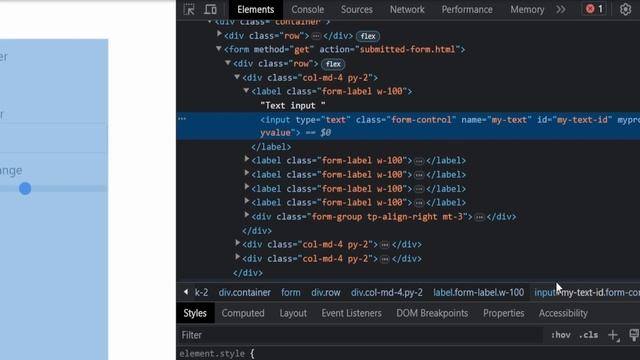Expand the form-group tp-align-right div

coord(247,216)
